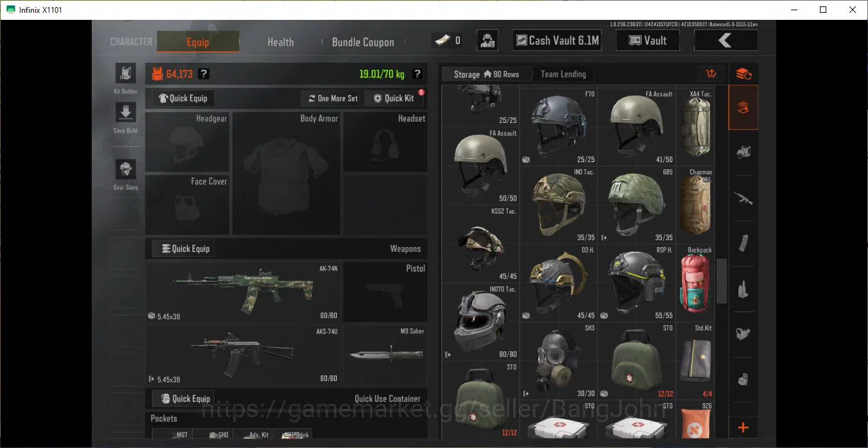Select the 03 H. helmet item
The width and height of the screenshot is (868, 448).
559,283
